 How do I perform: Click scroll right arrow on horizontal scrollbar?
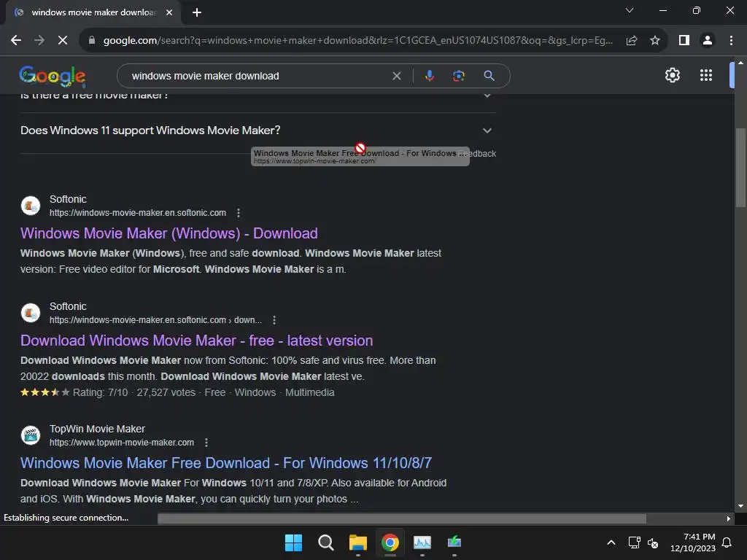(x=729, y=518)
